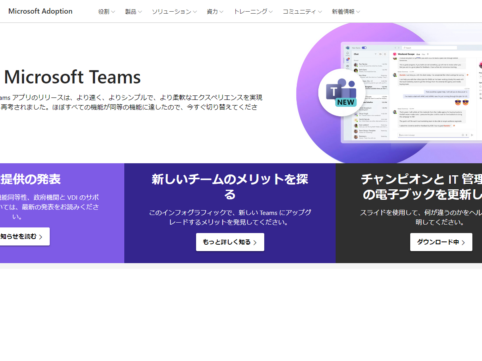482x361 pixels.
Task: Click the Teams NEW logo icon
Action: pyautogui.click(x=341, y=93)
